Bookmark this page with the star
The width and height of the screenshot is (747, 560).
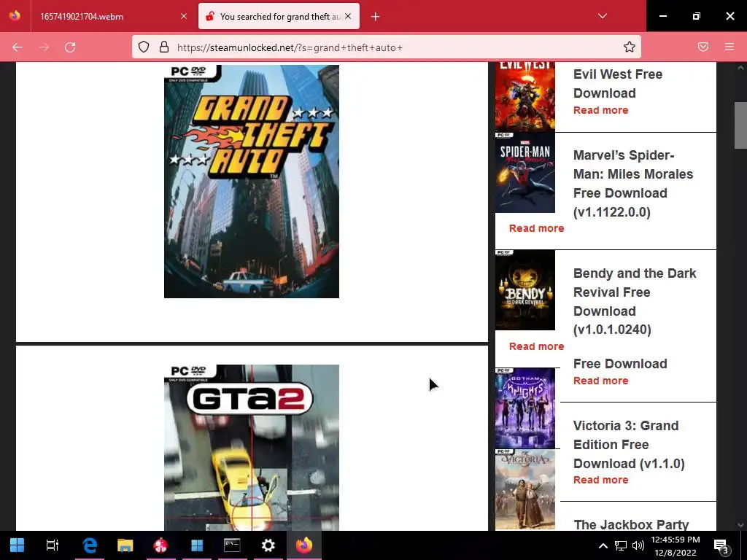tap(630, 47)
